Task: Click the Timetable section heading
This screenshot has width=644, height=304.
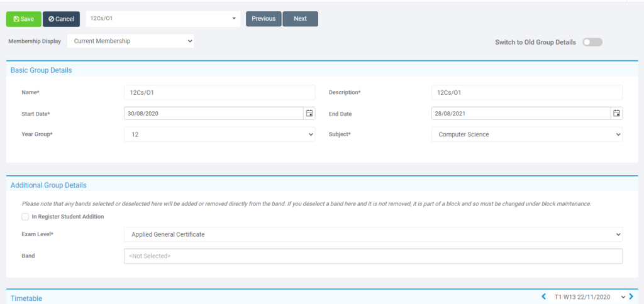Action: (26, 298)
